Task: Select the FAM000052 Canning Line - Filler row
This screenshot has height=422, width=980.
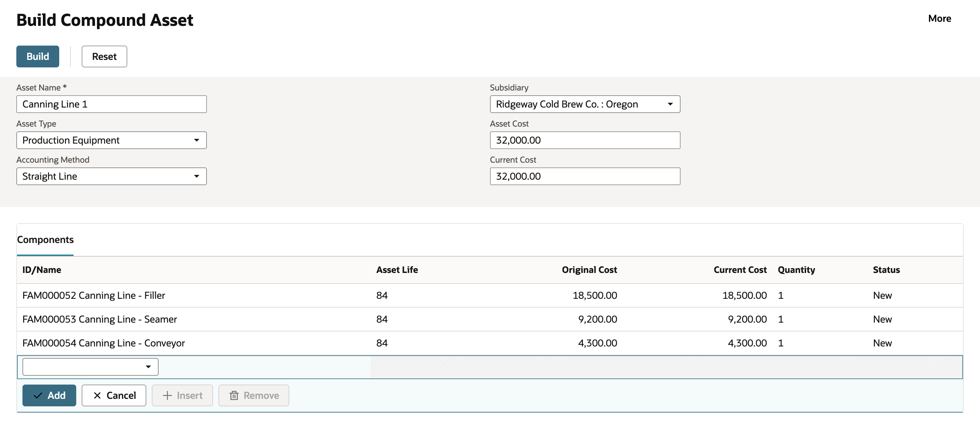Action: (x=490, y=295)
